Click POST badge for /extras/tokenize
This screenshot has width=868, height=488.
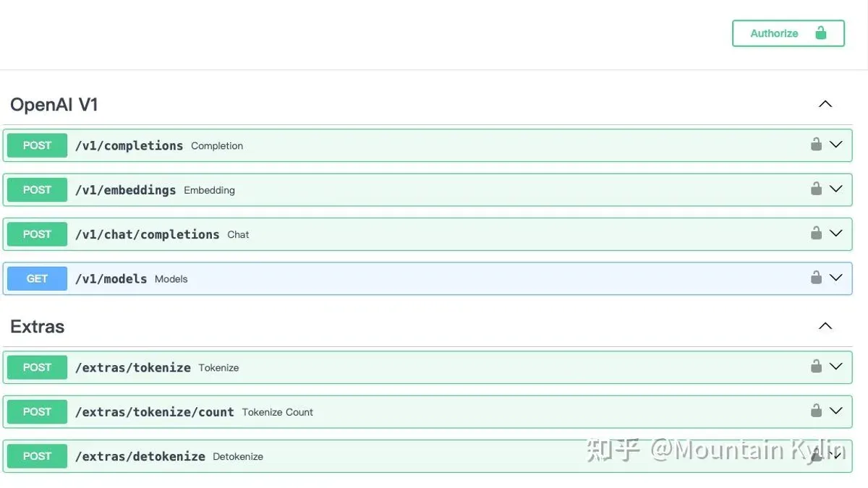[37, 367]
